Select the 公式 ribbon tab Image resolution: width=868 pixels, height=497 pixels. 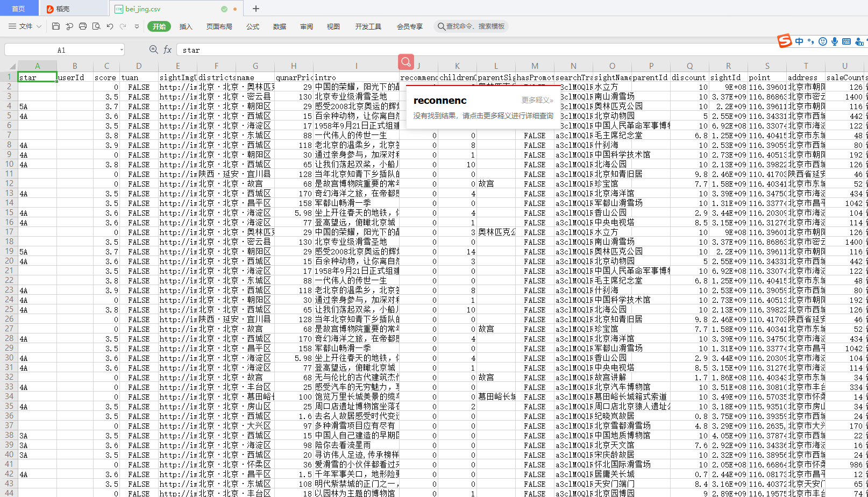(x=253, y=26)
